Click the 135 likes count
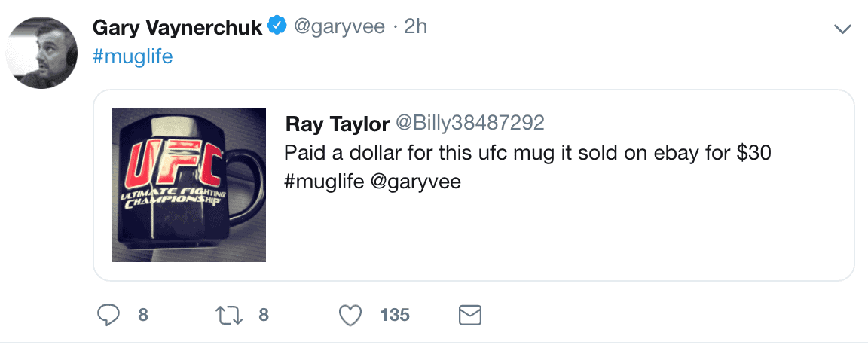This screenshot has width=868, height=348. coord(395,316)
